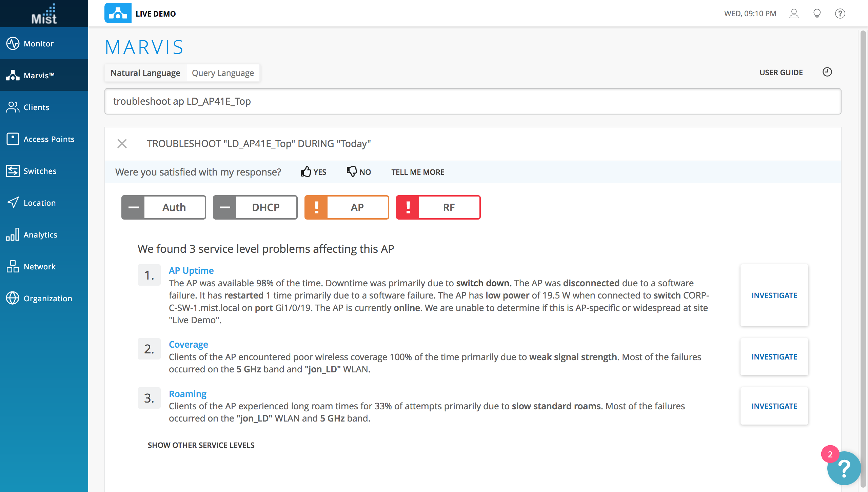Open the Coverage problem link
868x492 pixels.
(189, 344)
